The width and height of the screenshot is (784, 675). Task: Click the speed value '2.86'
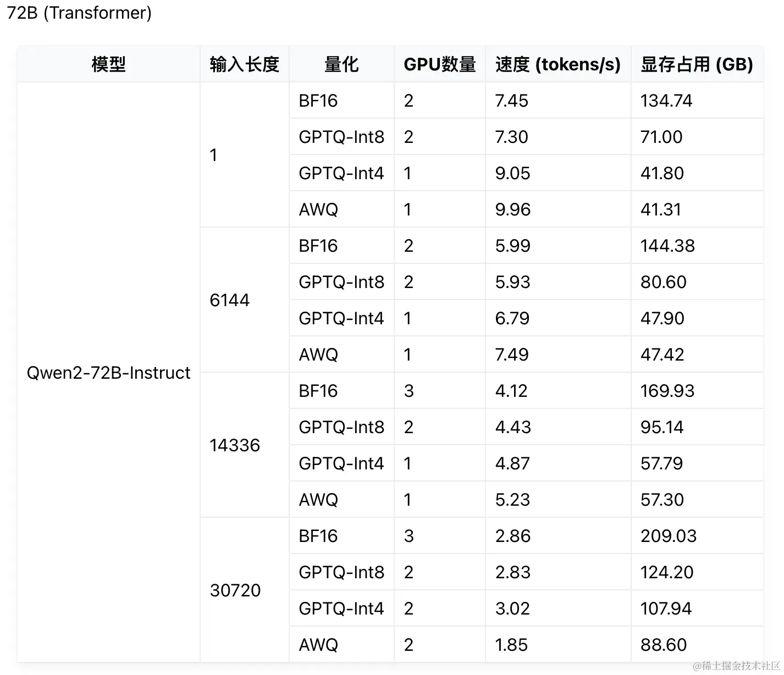pos(513,536)
